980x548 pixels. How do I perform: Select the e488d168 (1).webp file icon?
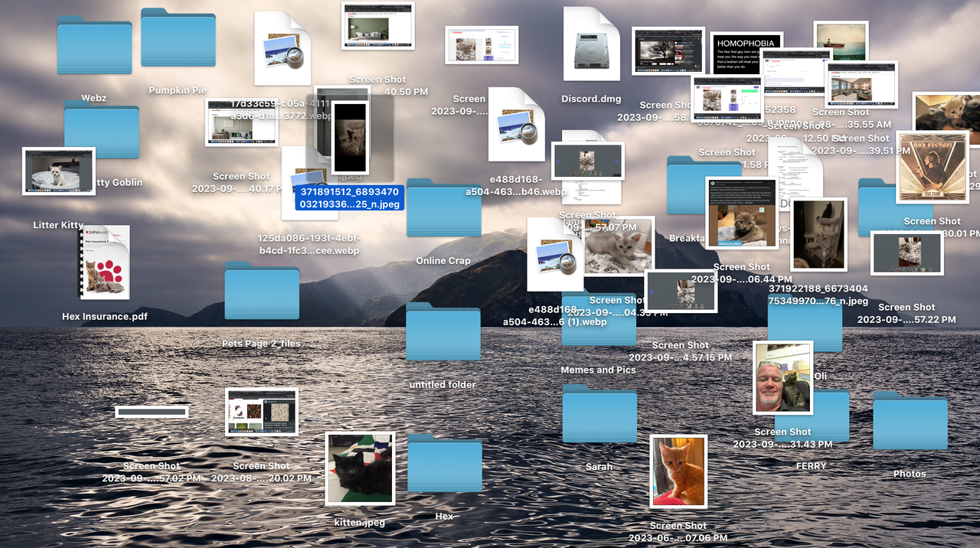[x=555, y=254]
